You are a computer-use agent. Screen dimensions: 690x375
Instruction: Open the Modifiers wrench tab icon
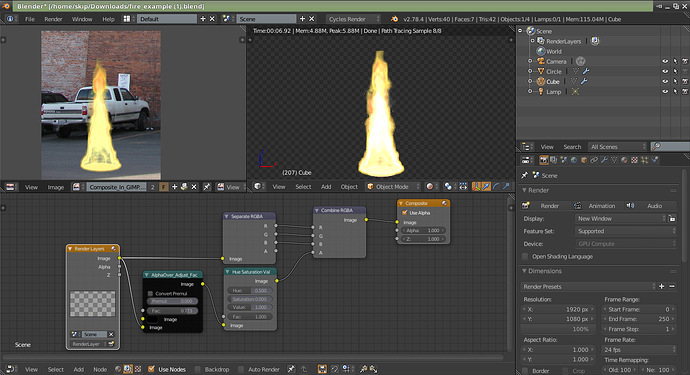click(604, 160)
